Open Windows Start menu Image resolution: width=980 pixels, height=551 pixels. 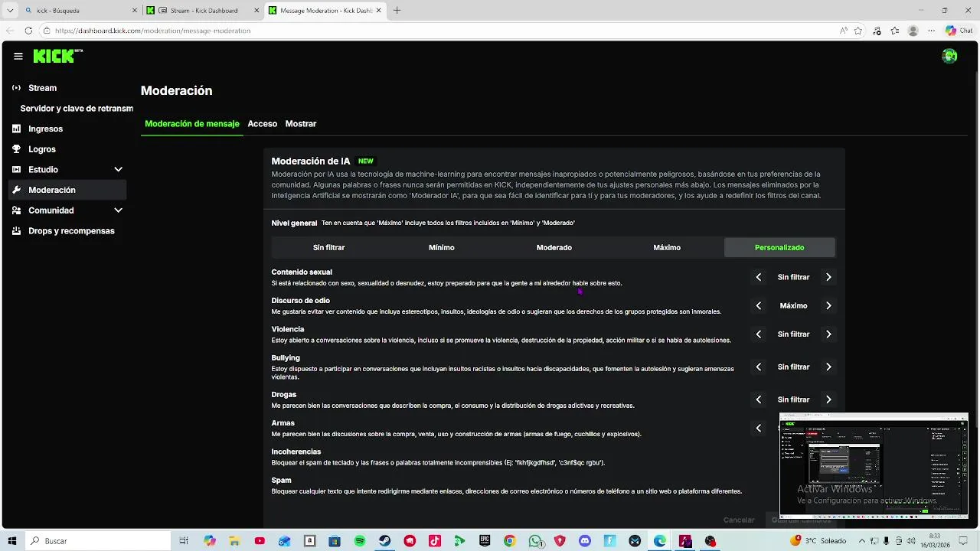[x=12, y=541]
